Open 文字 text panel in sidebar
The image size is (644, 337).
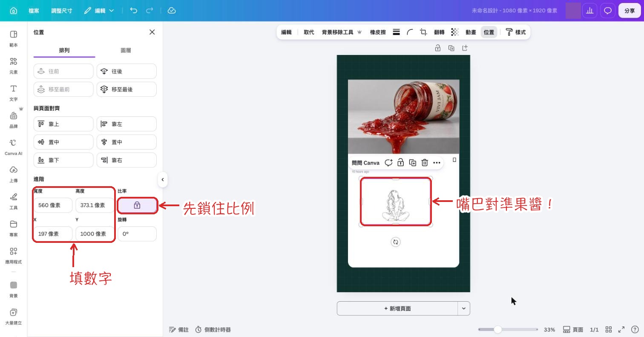[14, 92]
